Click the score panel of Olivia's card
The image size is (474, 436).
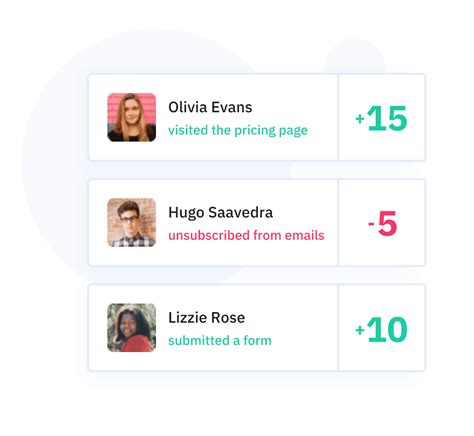(x=382, y=117)
